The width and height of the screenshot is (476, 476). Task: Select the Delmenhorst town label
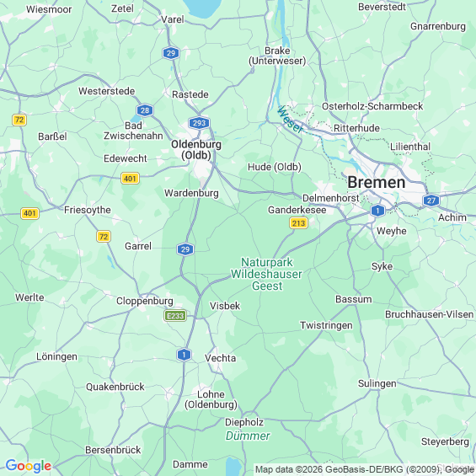pos(330,198)
